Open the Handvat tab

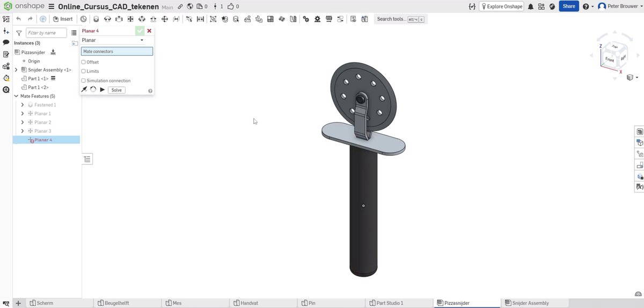(264, 303)
